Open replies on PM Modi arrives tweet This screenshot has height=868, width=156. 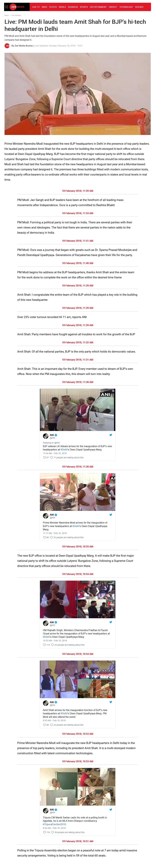click(x=52, y=537)
